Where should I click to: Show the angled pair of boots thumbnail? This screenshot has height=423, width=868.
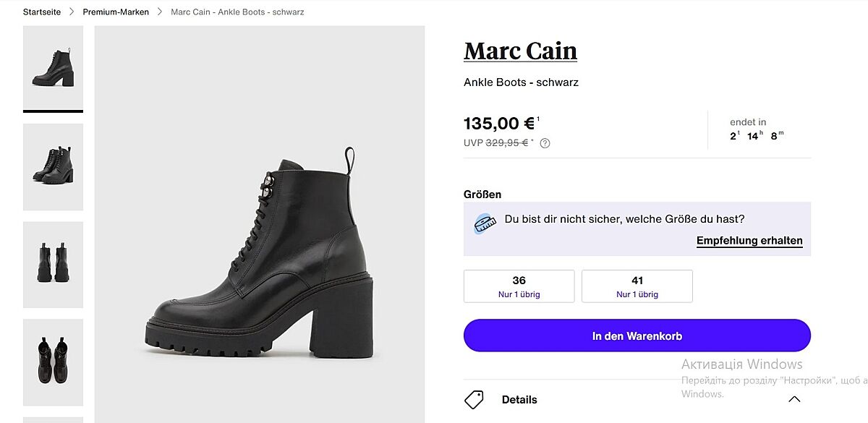coord(53,167)
